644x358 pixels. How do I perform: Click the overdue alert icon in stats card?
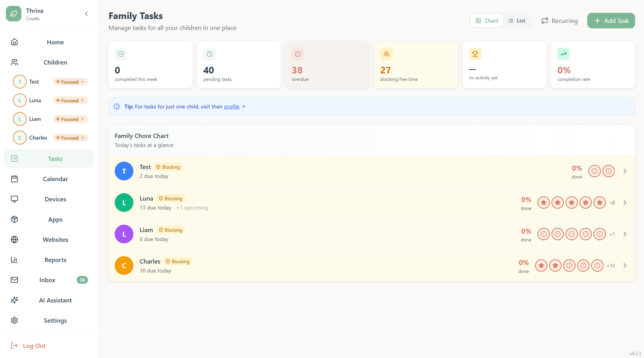(x=297, y=54)
